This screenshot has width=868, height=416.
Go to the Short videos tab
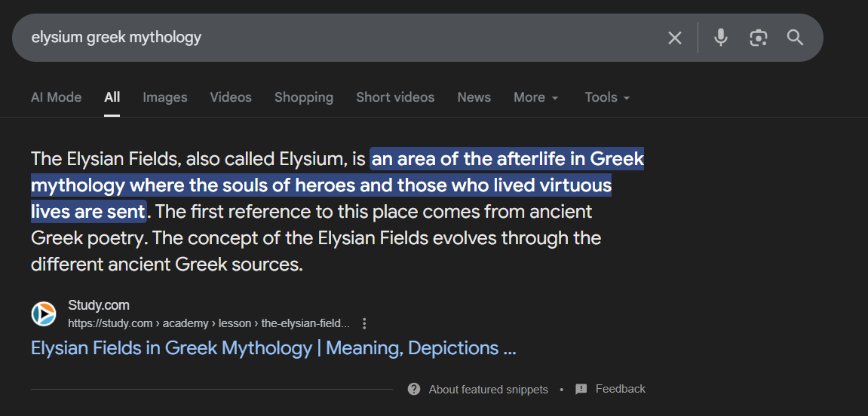[x=395, y=97]
